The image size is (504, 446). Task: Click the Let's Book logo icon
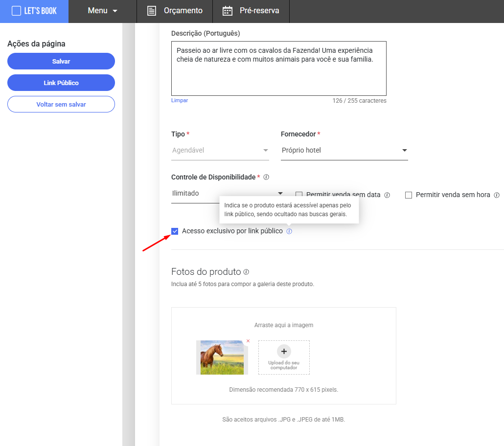(16, 11)
